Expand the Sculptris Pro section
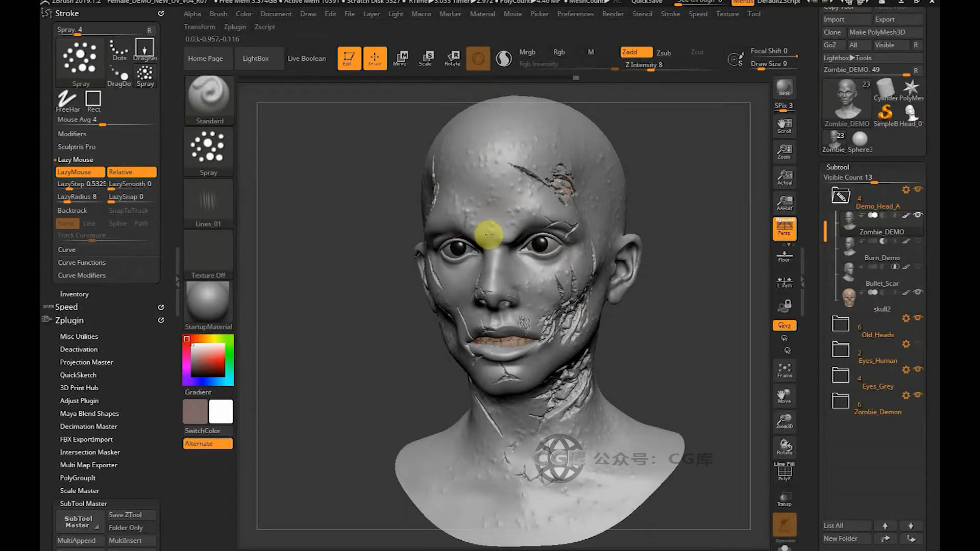 (77, 146)
